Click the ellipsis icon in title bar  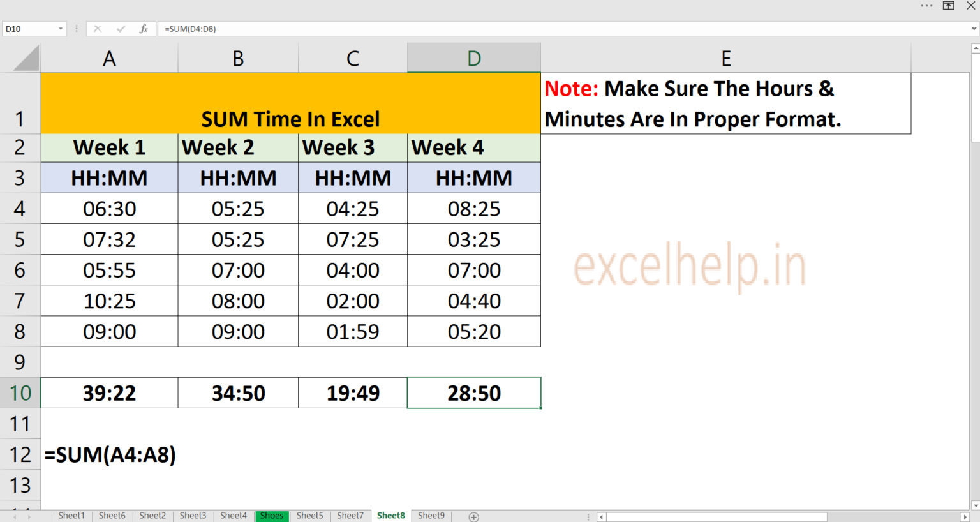(x=926, y=5)
